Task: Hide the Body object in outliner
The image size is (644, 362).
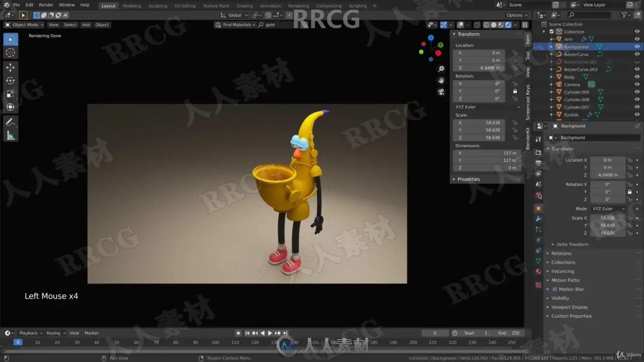Action: coord(637,77)
